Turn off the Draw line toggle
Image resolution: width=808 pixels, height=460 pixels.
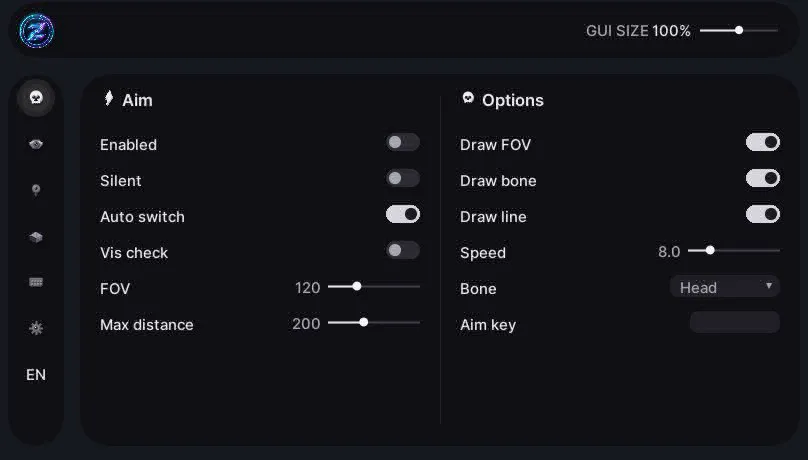763,214
